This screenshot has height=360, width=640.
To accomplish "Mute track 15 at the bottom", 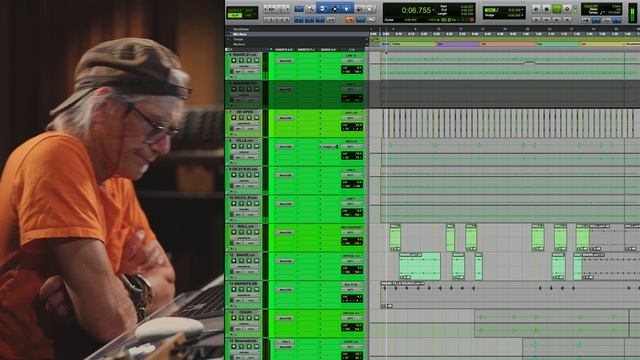I will point(256,346).
